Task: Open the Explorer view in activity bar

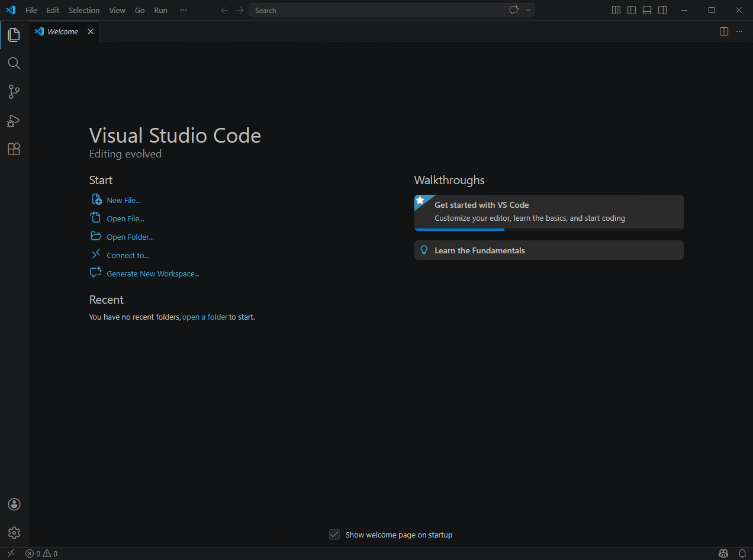Action: click(14, 35)
